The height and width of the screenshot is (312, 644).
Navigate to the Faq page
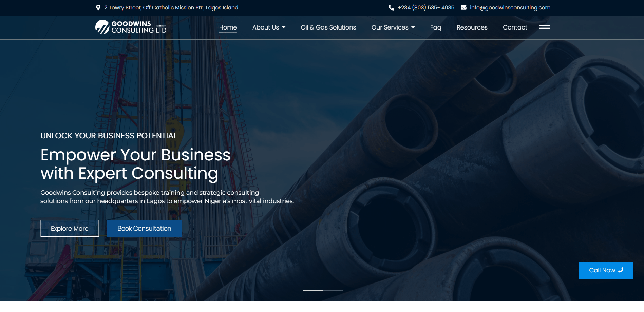click(436, 27)
